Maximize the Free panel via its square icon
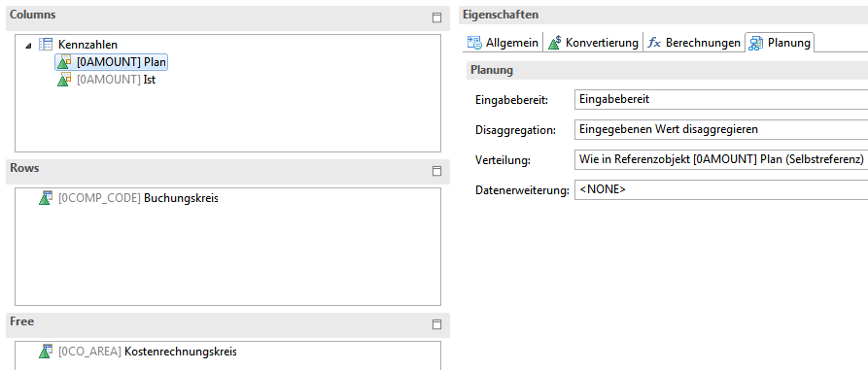The image size is (868, 370). 436,324
